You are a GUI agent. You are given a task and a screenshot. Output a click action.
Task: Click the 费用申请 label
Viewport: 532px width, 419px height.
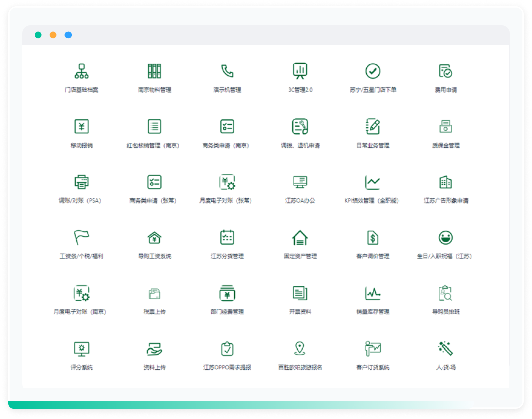tap(446, 90)
